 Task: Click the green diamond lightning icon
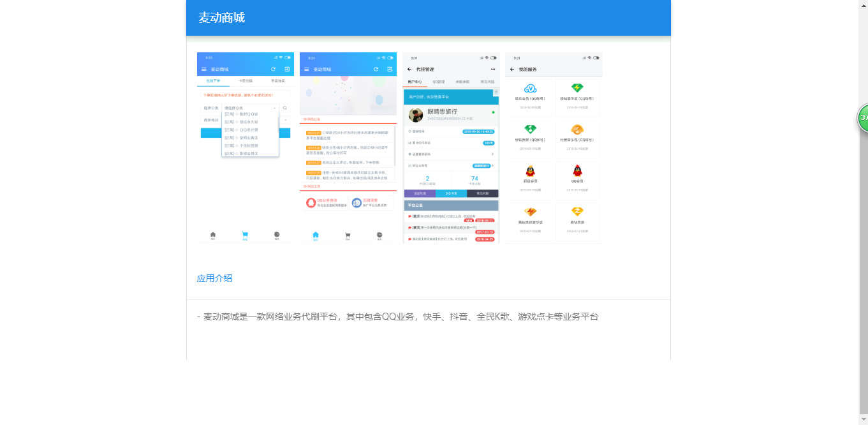click(577, 89)
